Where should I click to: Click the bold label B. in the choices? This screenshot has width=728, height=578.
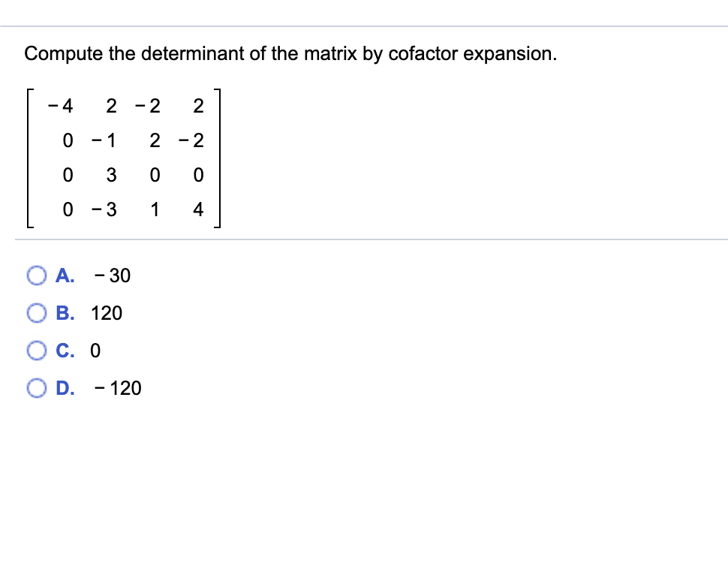(65, 314)
